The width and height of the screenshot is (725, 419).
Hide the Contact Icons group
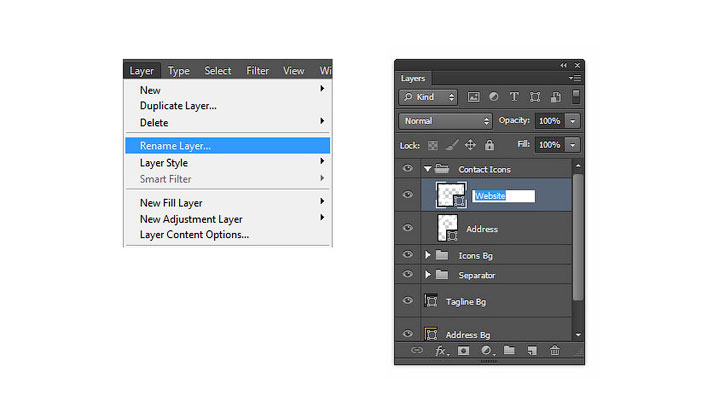(407, 168)
